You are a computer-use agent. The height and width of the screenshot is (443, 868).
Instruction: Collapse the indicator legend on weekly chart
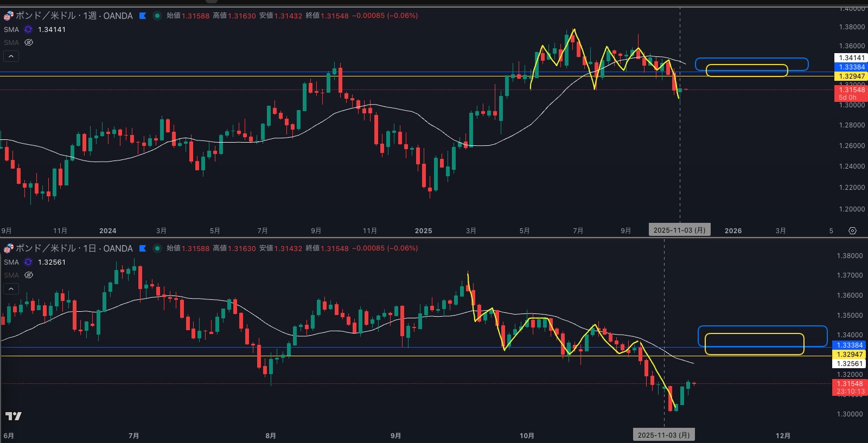pos(11,56)
